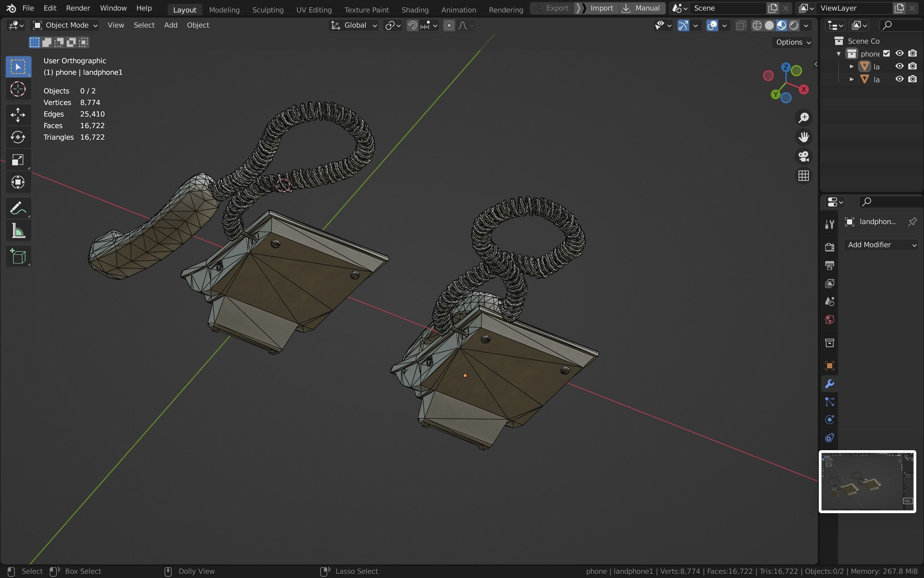Screen dimensions: 924x578
Task: Toggle show gizmo button
Action: coord(683,26)
